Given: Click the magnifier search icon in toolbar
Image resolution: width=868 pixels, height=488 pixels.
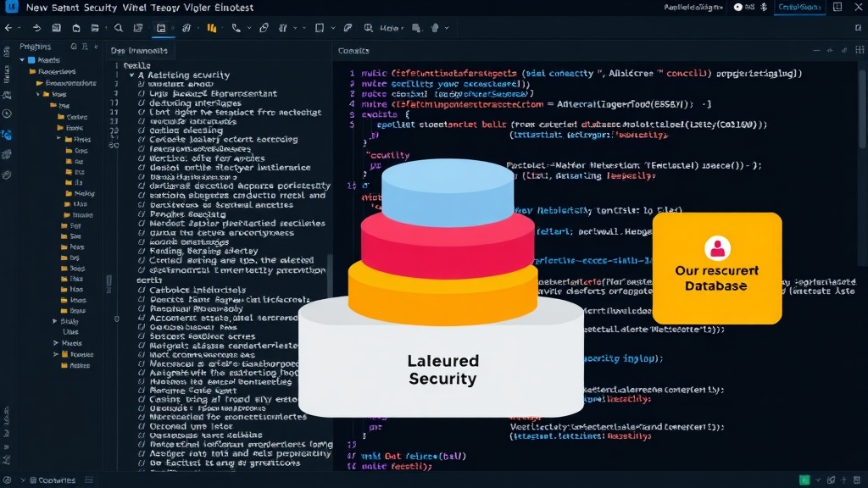Looking at the screenshot, I should pyautogui.click(x=119, y=28).
